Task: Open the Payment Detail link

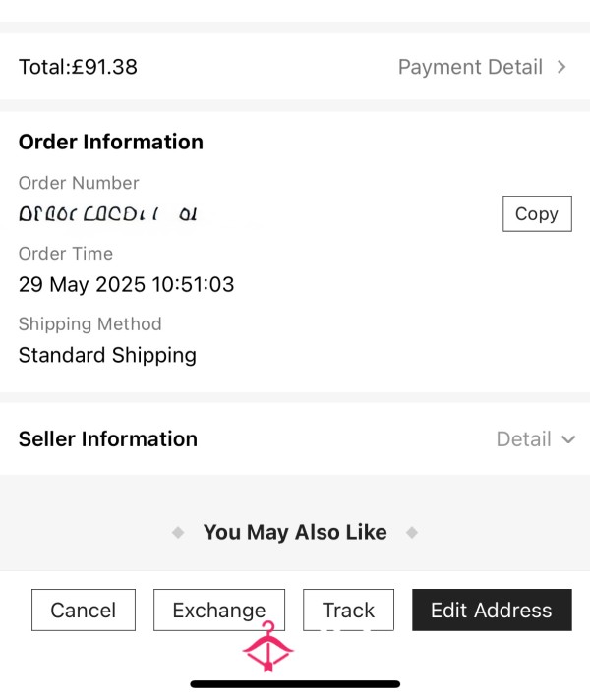Action: click(470, 67)
